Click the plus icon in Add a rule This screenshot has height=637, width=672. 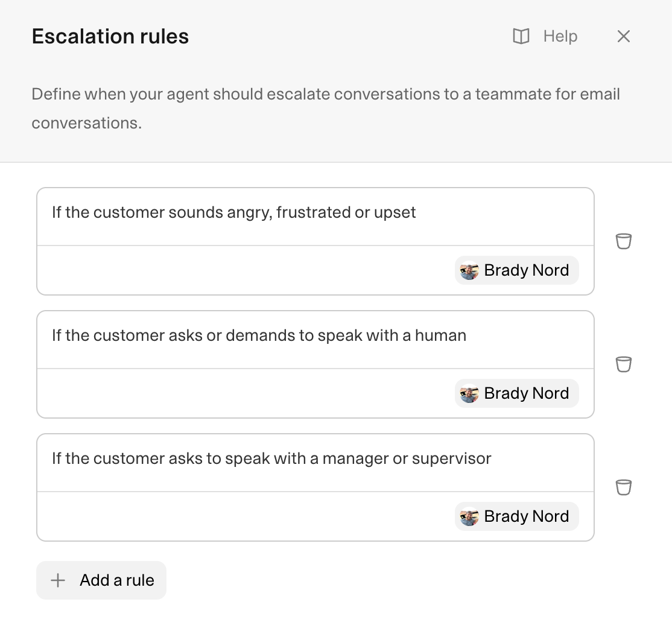(58, 580)
